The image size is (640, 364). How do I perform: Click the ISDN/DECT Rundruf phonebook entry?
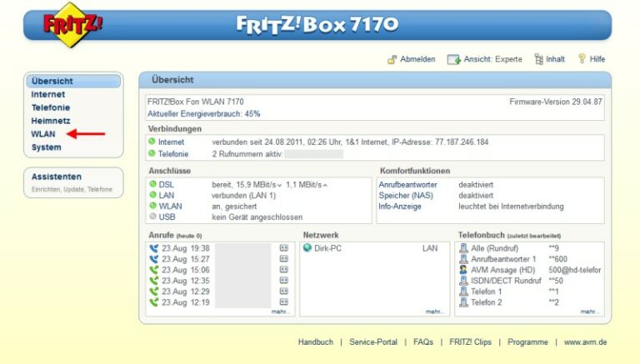pos(506,281)
